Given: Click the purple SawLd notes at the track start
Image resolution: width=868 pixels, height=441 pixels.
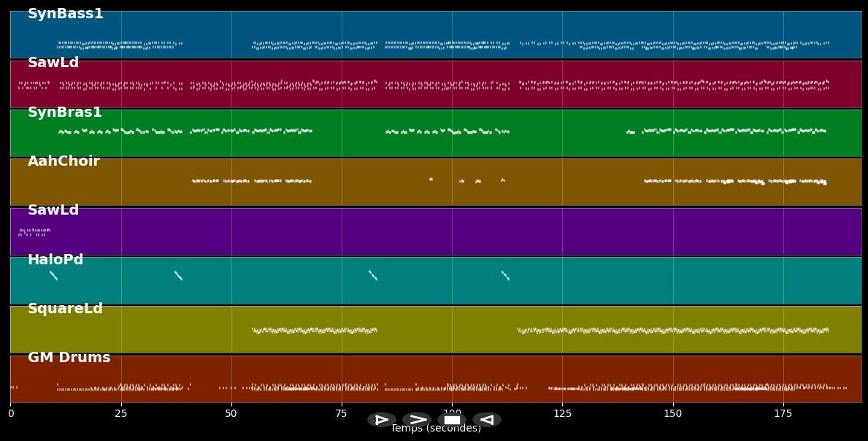Looking at the screenshot, I should click(33, 232).
